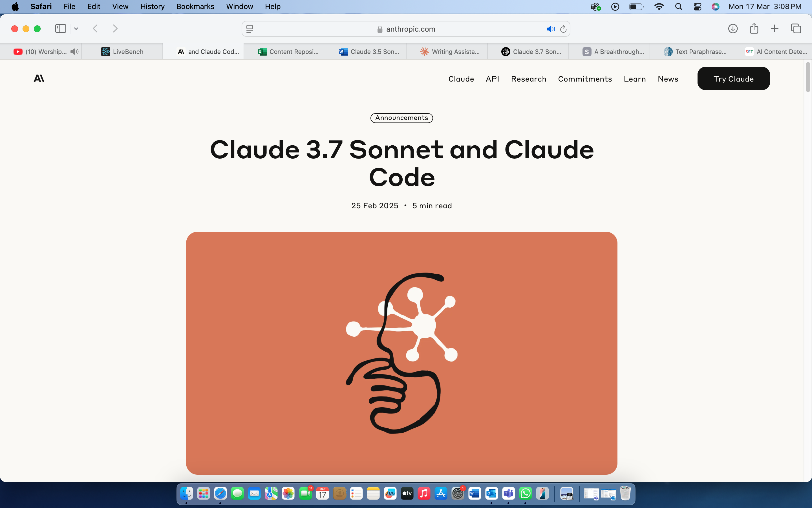The width and height of the screenshot is (812, 508).
Task: Switch to the Claude 3.5 Sonnet Word tab
Action: coord(366,51)
